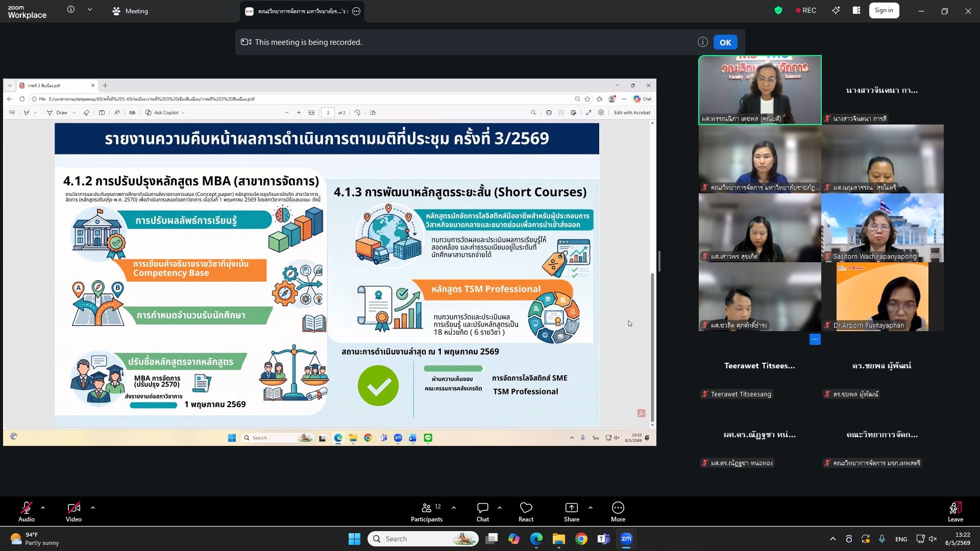Start camera with the Video button
The height and width of the screenshot is (551, 980).
(x=73, y=512)
